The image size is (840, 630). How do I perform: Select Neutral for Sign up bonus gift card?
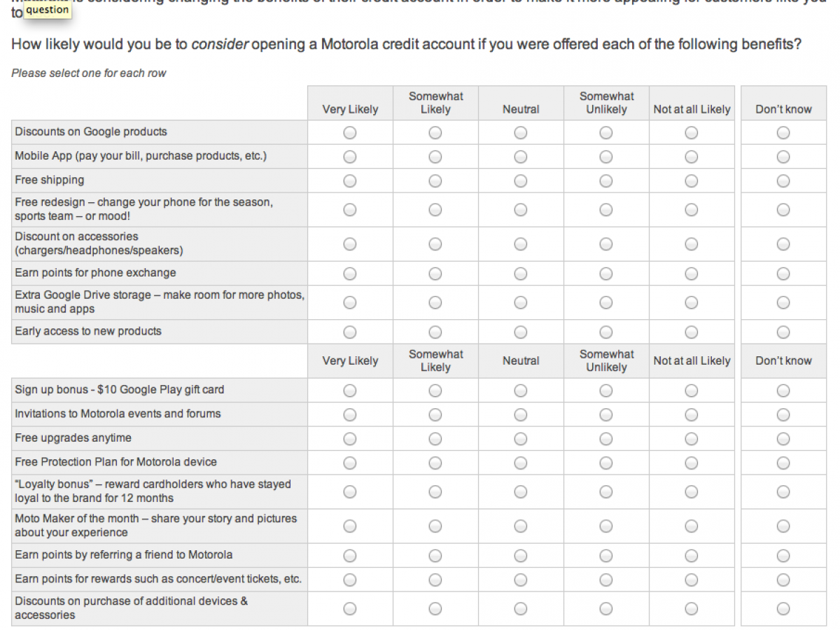(521, 391)
